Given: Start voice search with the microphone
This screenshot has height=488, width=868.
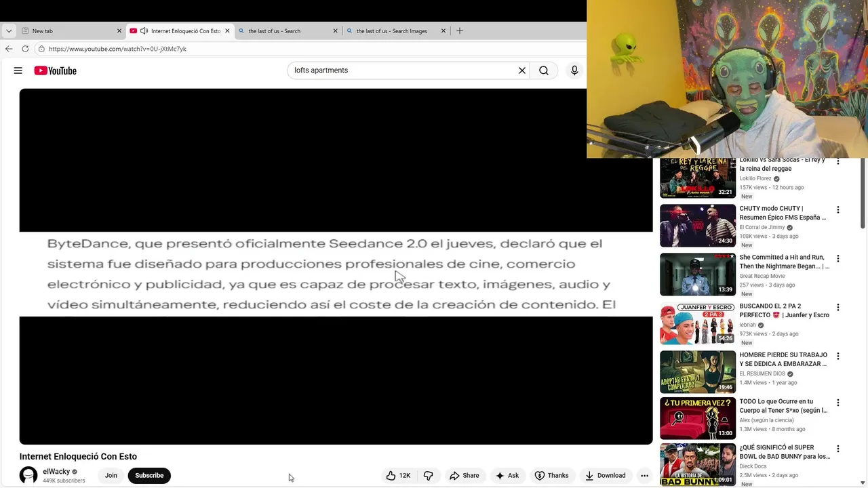Looking at the screenshot, I should [574, 70].
